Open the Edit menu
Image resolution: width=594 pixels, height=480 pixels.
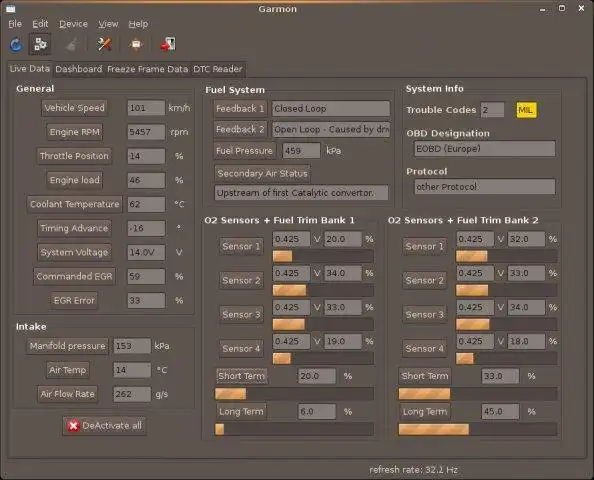coord(40,24)
